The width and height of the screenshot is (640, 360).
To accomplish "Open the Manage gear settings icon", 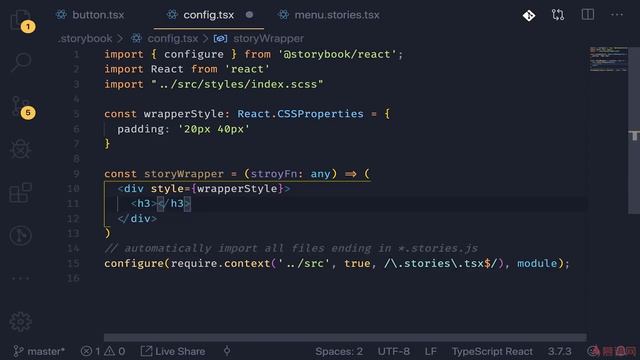I will [20, 322].
